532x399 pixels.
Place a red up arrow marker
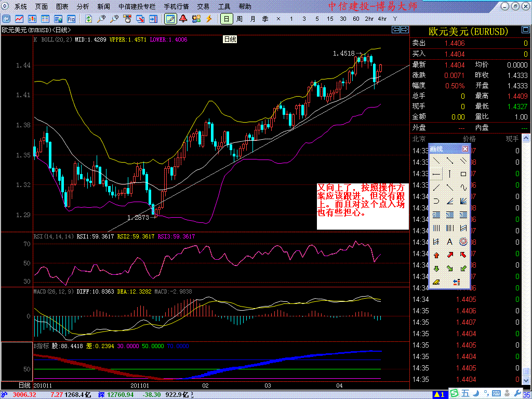click(436, 255)
